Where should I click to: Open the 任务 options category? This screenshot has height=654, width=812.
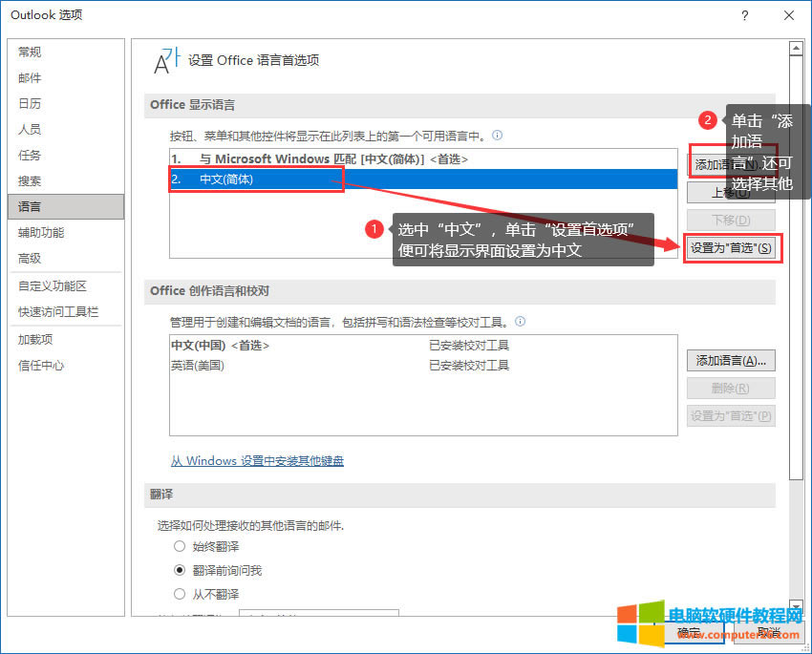(66, 156)
